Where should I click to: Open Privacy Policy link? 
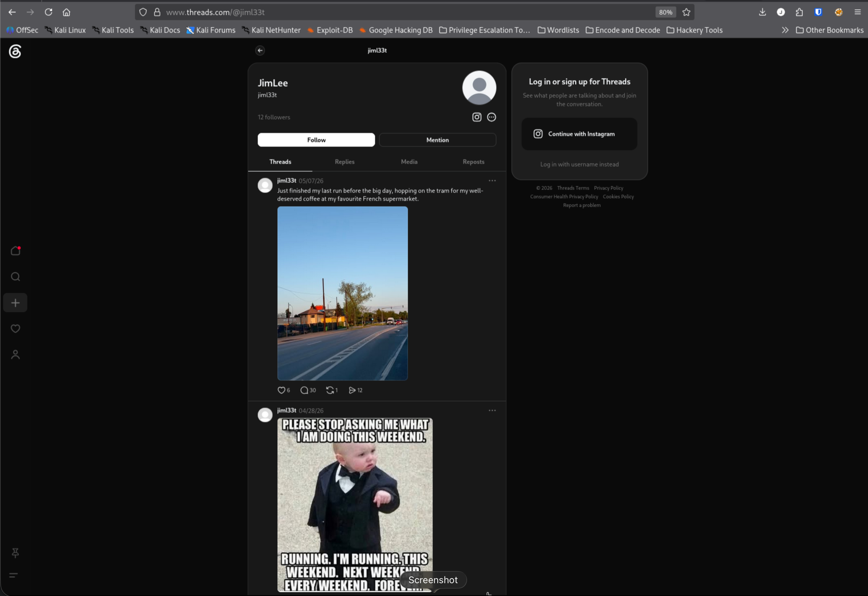(x=609, y=188)
